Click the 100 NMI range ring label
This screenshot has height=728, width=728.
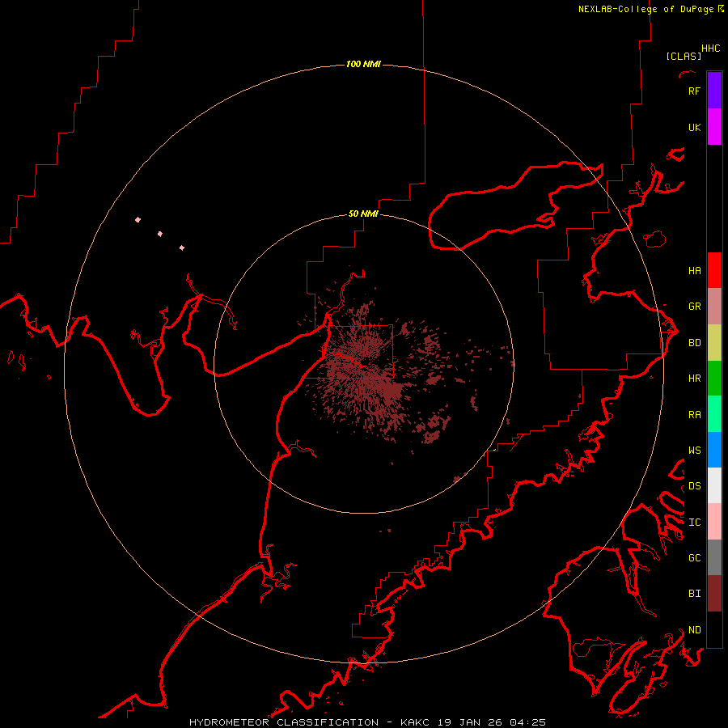point(363,64)
